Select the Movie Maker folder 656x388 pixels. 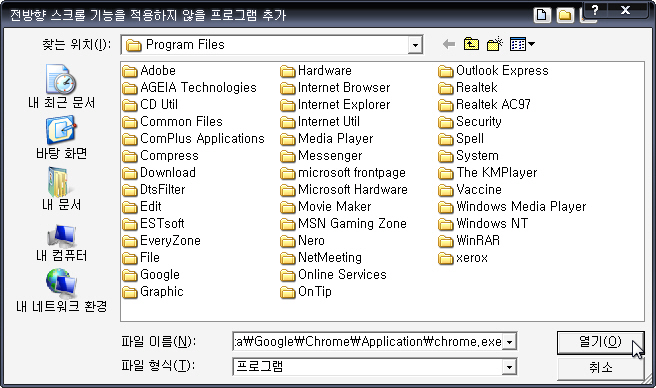326,207
